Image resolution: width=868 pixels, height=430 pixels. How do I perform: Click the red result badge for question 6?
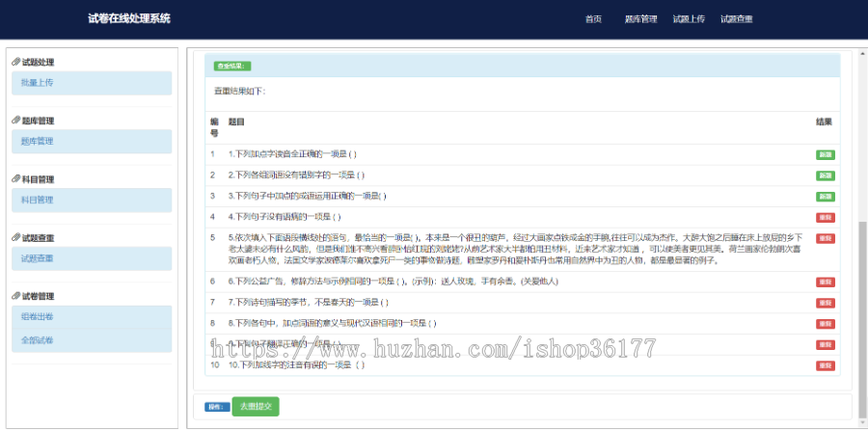click(x=826, y=282)
